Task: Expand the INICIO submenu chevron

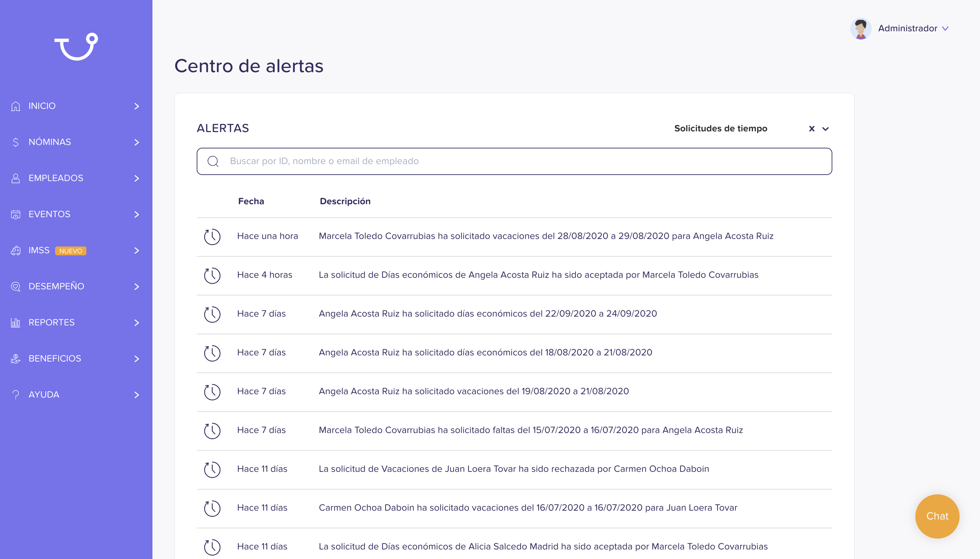Action: [136, 106]
